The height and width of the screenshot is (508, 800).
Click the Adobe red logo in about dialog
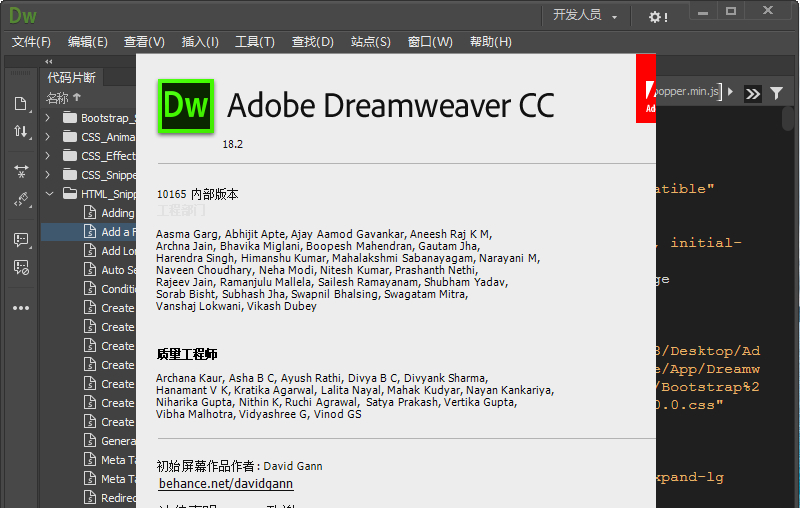646,89
